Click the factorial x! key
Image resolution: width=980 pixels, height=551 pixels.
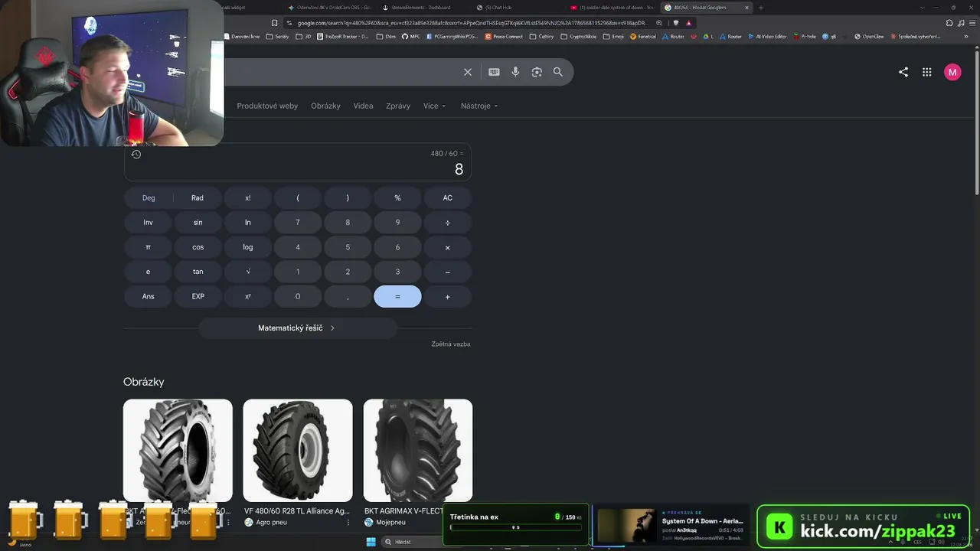tap(248, 197)
